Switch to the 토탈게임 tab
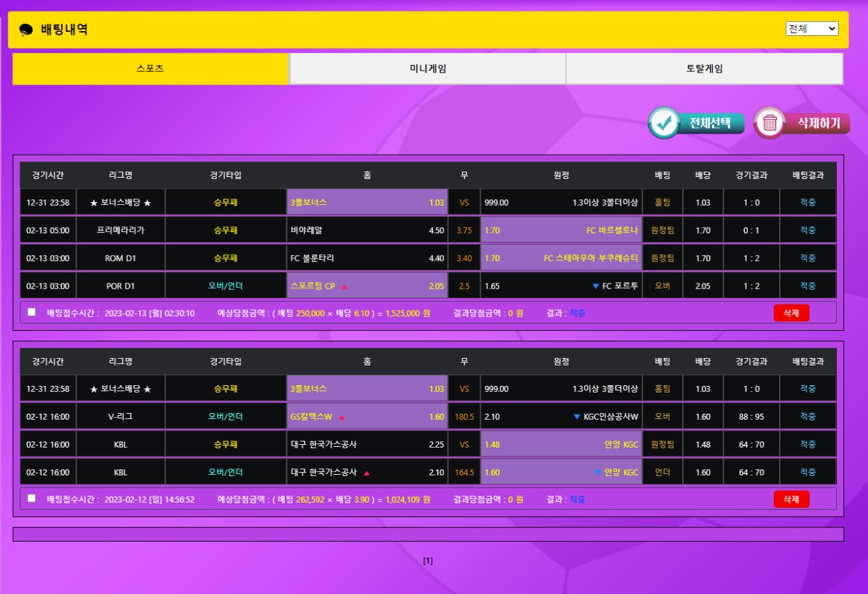 704,68
